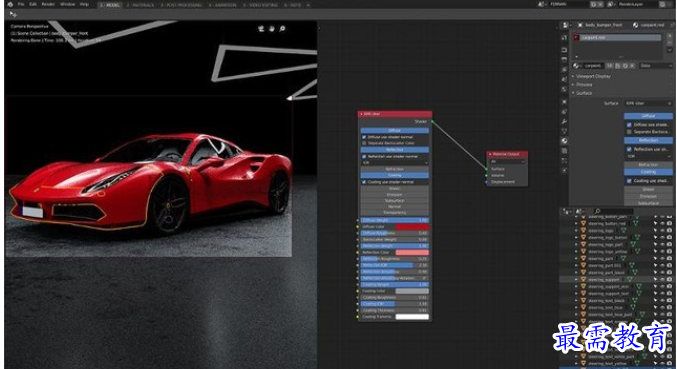Open the Render properties tab icon
Viewport: 677px width, 369px height.
coord(564,50)
